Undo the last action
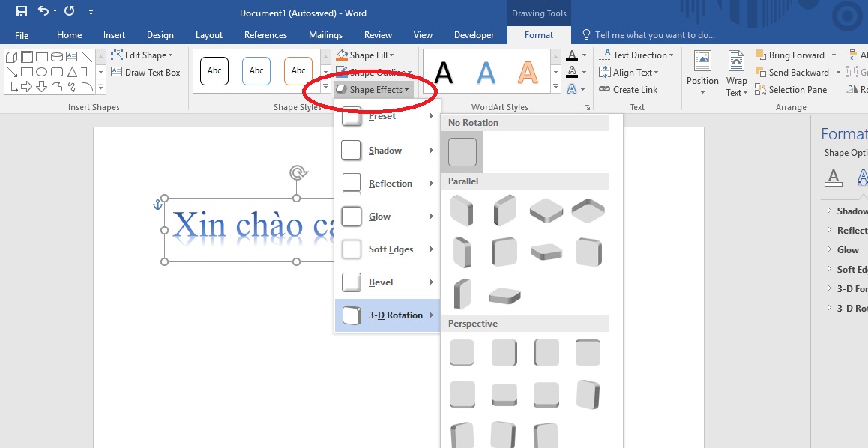This screenshot has height=448, width=868. tap(43, 11)
